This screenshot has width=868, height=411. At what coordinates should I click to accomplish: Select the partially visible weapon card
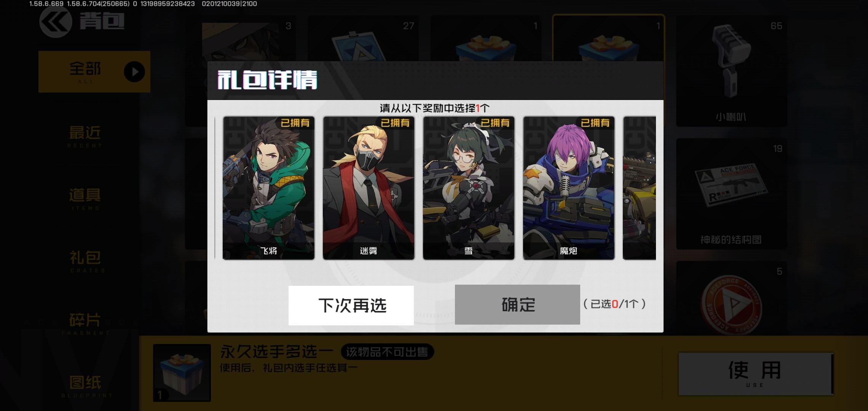pos(639,188)
